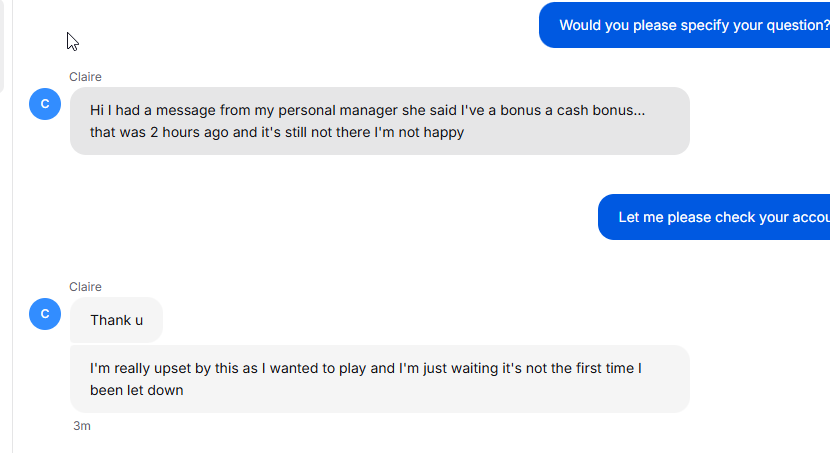This screenshot has height=453, width=830.
Task: Select the 'Thank u' message bubble
Action: coord(116,320)
